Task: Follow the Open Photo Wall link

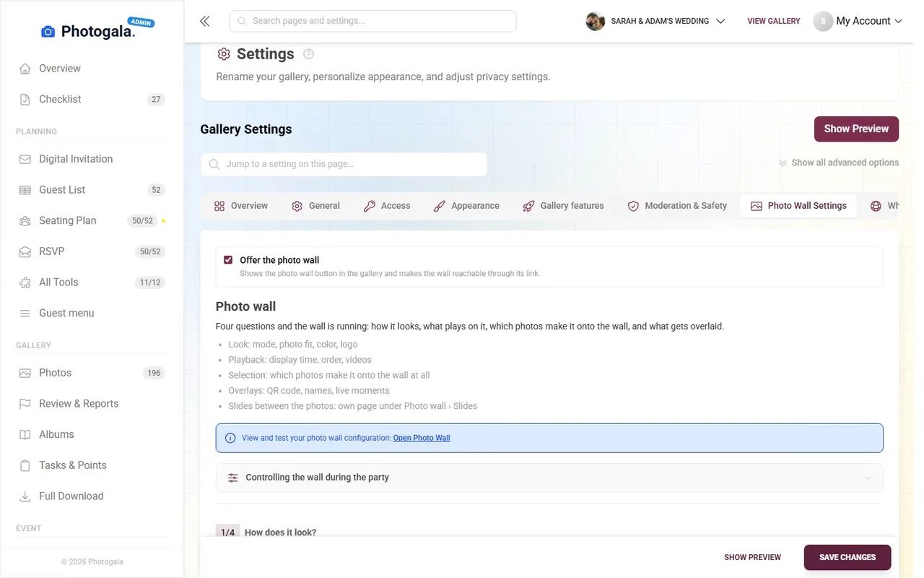Action: (422, 438)
